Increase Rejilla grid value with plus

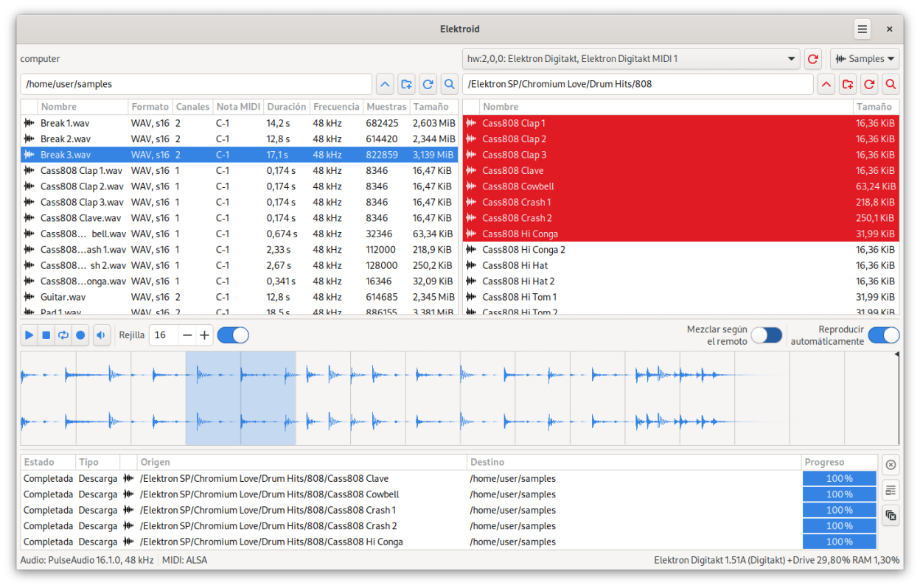(x=205, y=335)
